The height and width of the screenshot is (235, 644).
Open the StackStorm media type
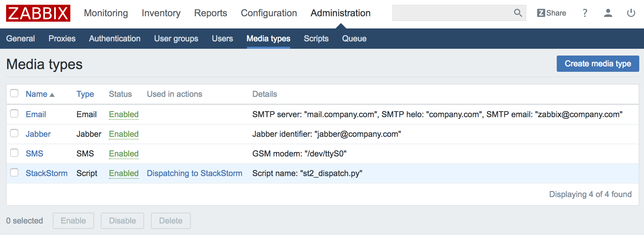(x=47, y=173)
